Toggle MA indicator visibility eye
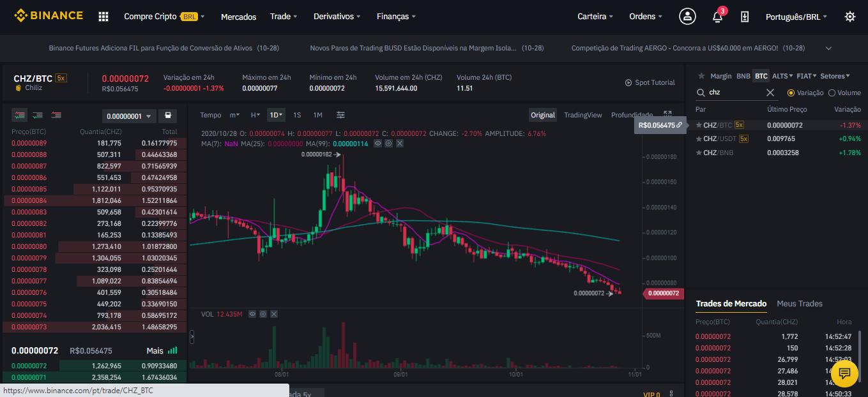This screenshot has width=868, height=397. click(377, 144)
